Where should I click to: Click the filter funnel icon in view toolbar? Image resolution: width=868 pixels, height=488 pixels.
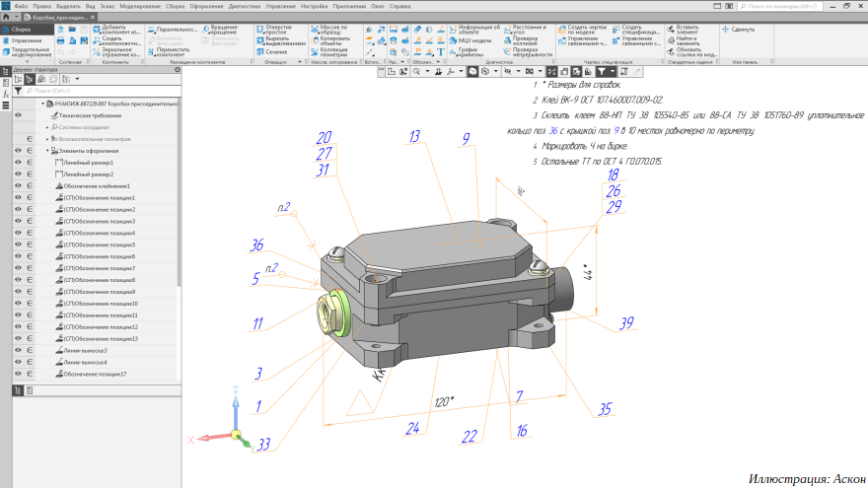(x=600, y=72)
